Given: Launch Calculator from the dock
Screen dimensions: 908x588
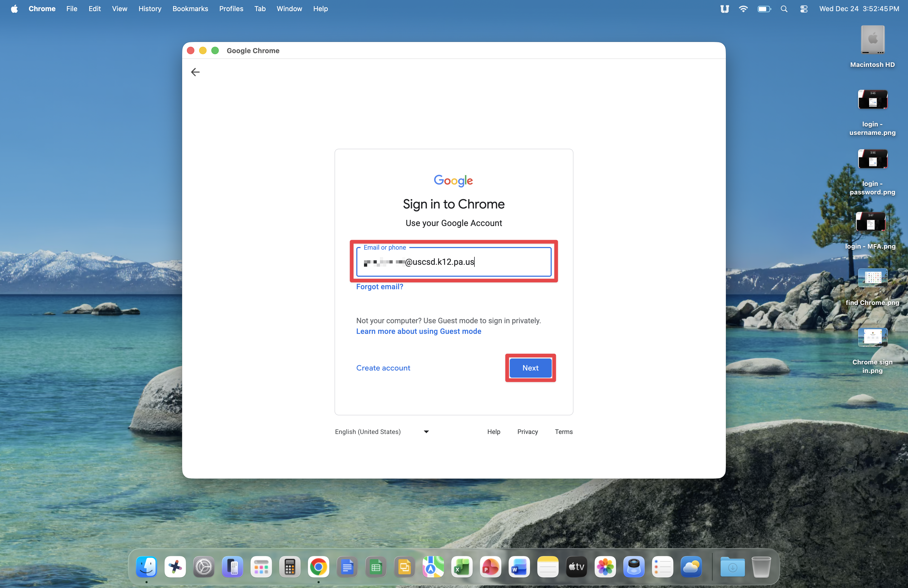Looking at the screenshot, I should click(x=290, y=567).
